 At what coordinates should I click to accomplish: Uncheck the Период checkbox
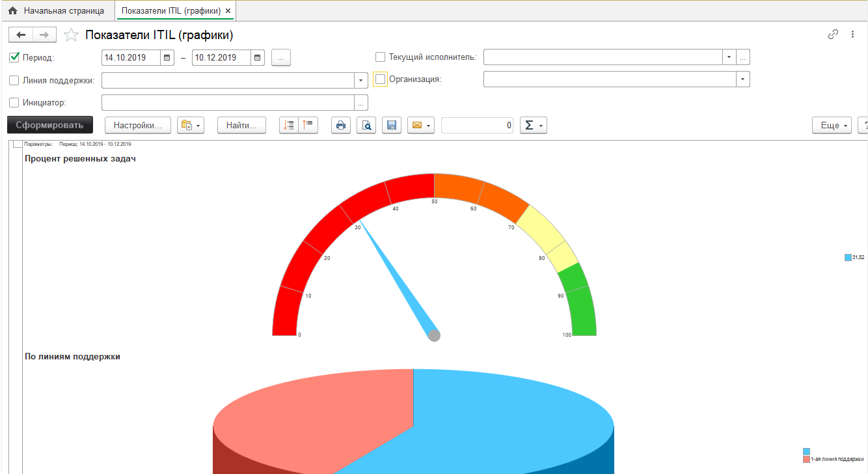click(14, 57)
